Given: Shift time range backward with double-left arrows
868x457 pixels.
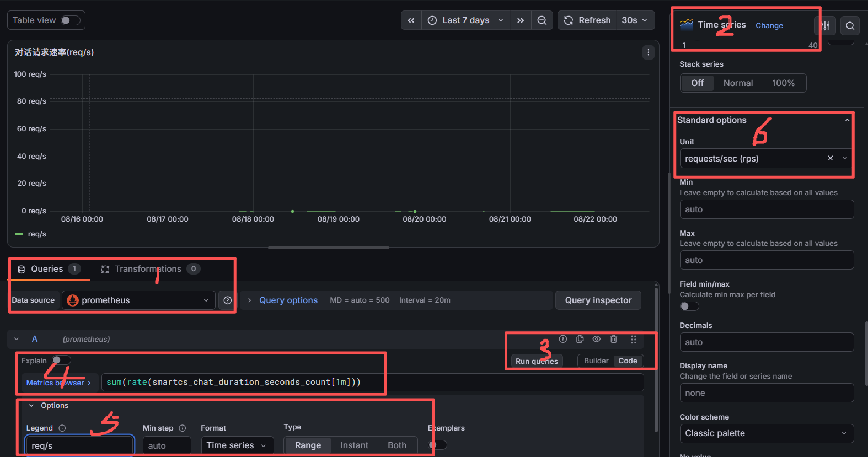Looking at the screenshot, I should [411, 20].
